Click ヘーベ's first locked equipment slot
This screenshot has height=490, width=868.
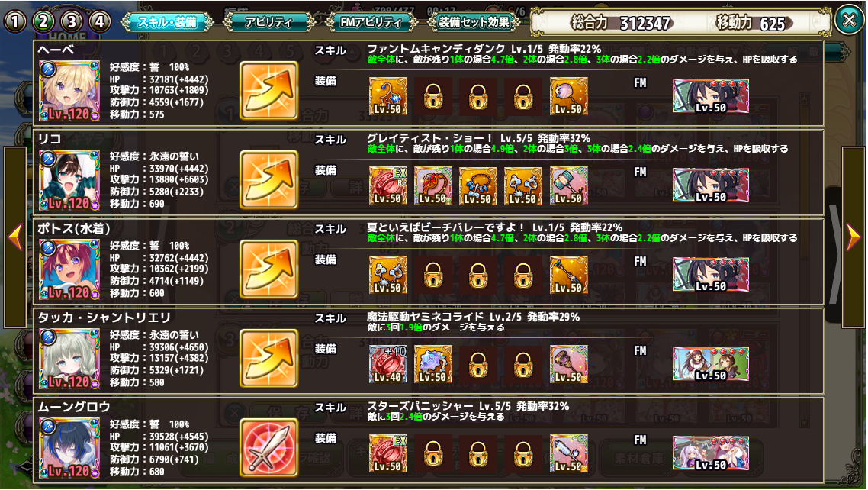pos(433,96)
